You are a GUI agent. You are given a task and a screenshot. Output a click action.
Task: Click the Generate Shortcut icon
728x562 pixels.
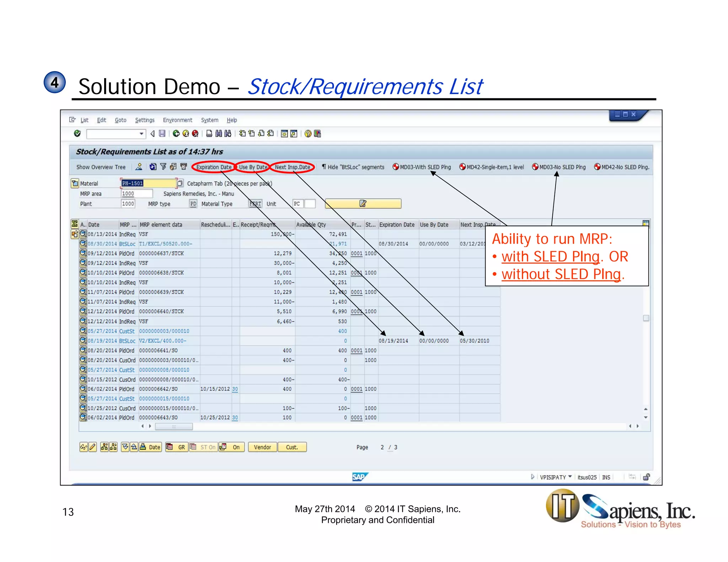tap(294, 134)
